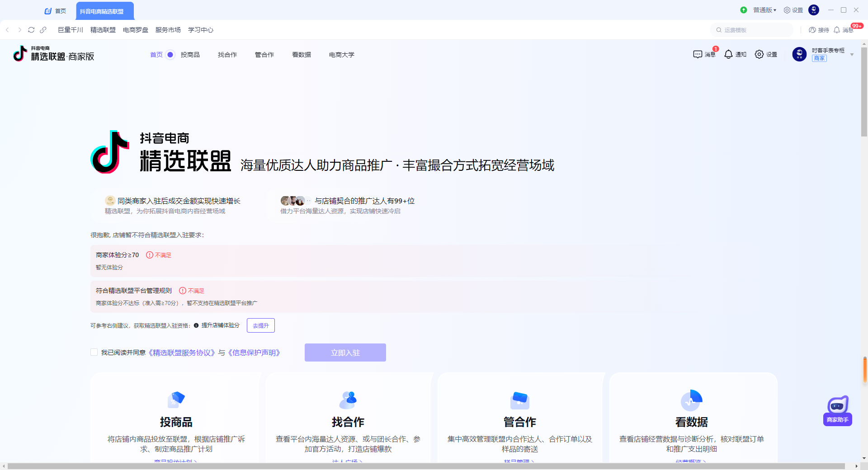Expand 普通版 version dropdown
Image resolution: width=868 pixels, height=470 pixels.
tap(764, 10)
